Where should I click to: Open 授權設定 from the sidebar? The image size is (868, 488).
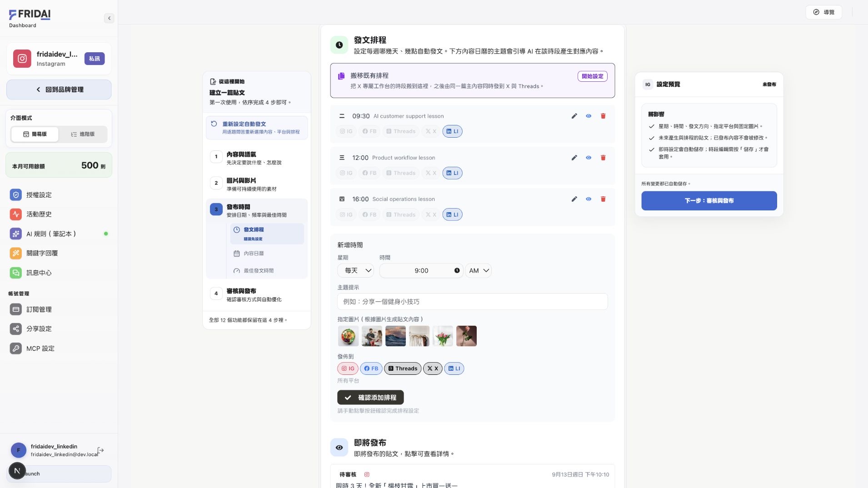coord(59,195)
